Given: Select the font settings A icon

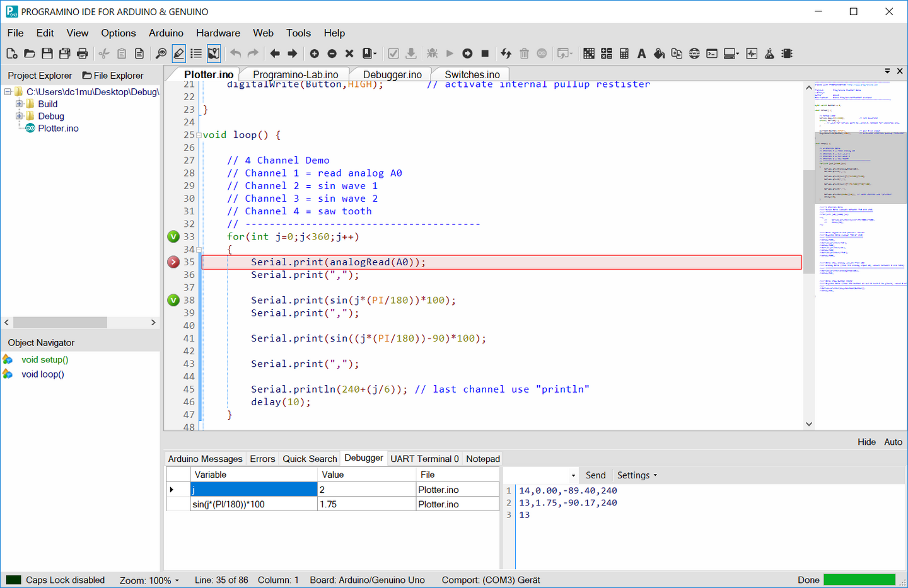Looking at the screenshot, I should pyautogui.click(x=641, y=54).
